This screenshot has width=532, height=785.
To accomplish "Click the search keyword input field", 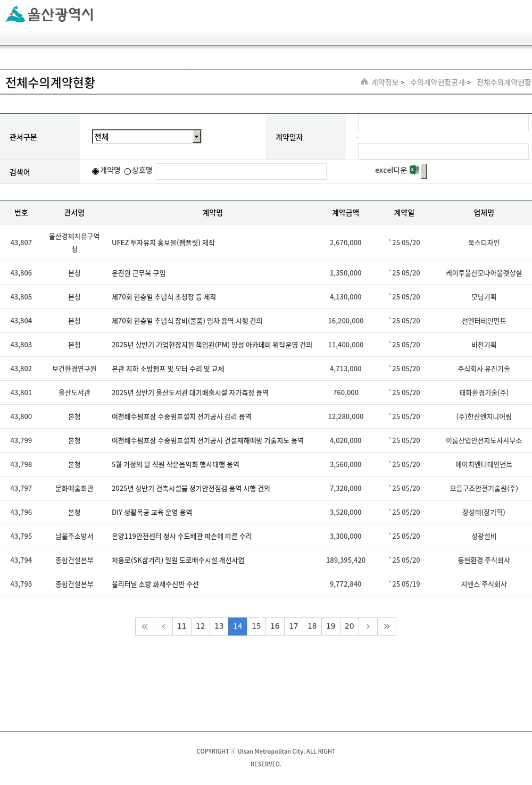I will point(241,171).
